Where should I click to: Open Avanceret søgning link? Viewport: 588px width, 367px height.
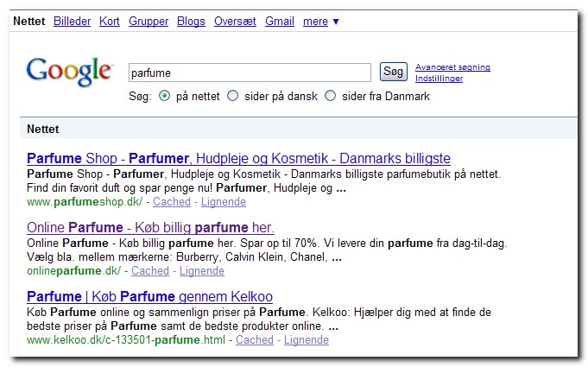click(x=452, y=67)
